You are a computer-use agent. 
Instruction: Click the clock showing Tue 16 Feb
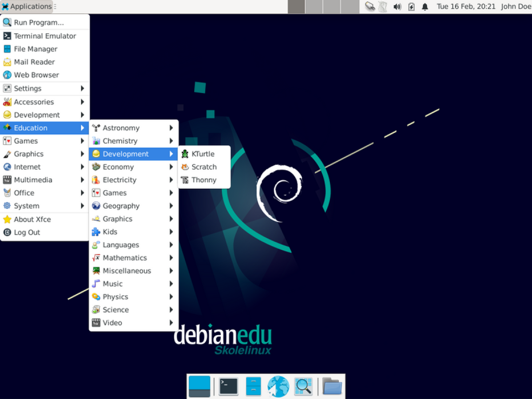point(466,7)
